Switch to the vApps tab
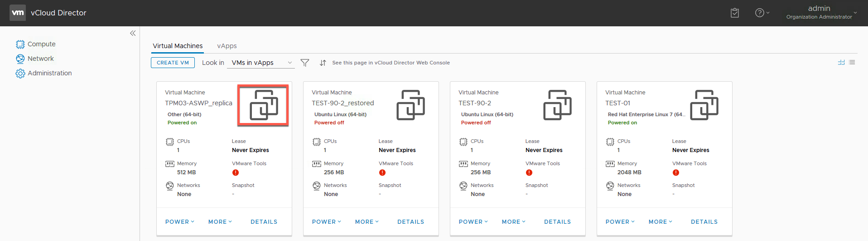Image resolution: width=868 pixels, height=241 pixels. pos(227,46)
